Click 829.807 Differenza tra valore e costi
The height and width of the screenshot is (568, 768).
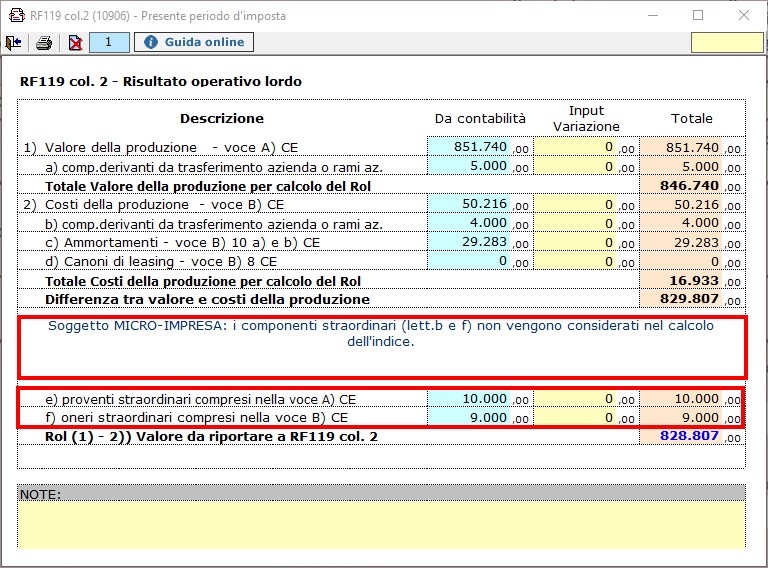[681, 299]
